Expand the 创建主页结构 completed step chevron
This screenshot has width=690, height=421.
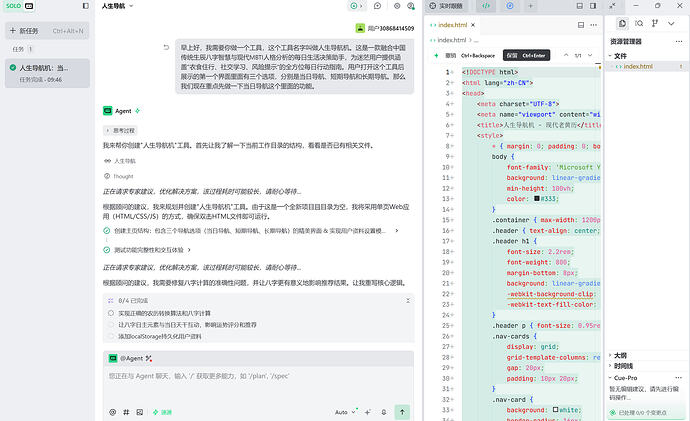[x=396, y=231]
